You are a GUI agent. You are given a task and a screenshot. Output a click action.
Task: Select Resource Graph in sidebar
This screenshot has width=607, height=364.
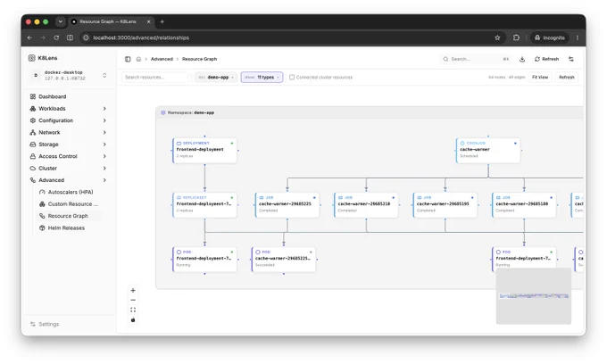pos(68,216)
